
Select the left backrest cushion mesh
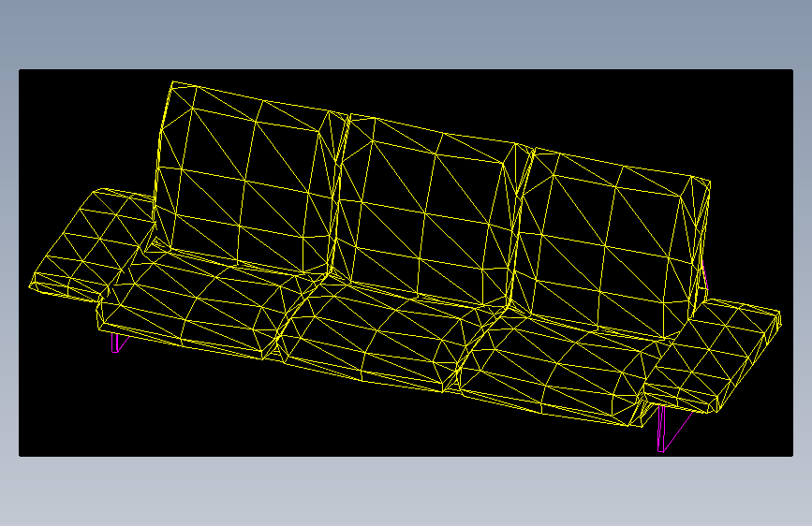tap(251, 177)
